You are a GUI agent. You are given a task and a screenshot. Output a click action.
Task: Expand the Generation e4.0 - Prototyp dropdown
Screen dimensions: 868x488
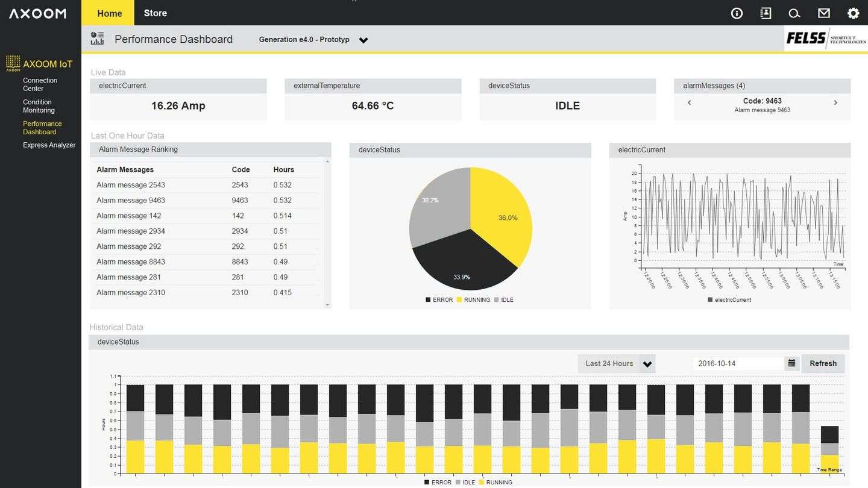click(363, 40)
